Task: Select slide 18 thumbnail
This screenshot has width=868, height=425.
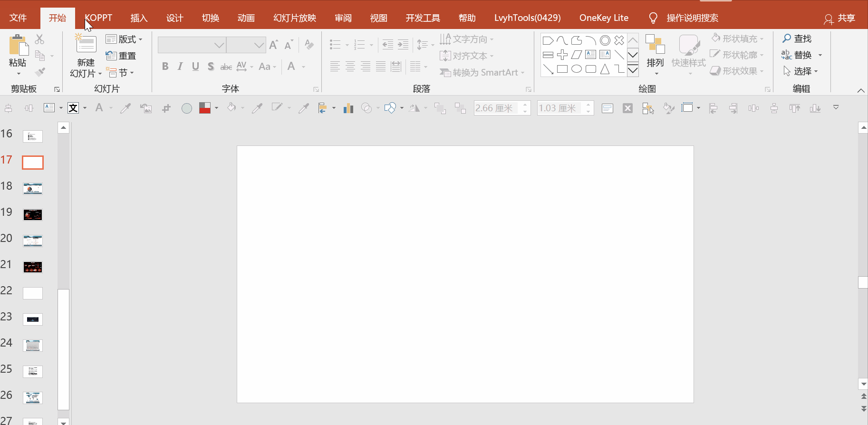Action: pos(33,189)
